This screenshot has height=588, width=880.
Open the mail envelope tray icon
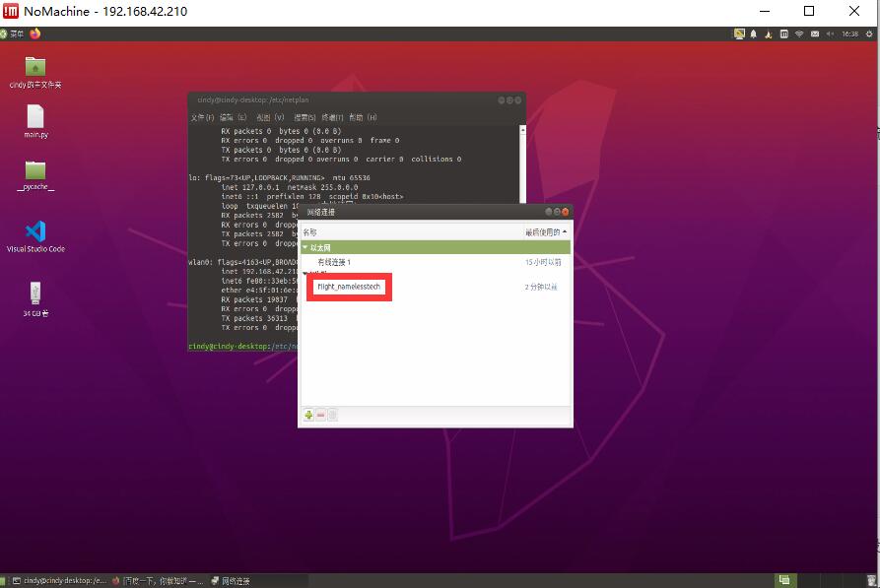tap(815, 33)
